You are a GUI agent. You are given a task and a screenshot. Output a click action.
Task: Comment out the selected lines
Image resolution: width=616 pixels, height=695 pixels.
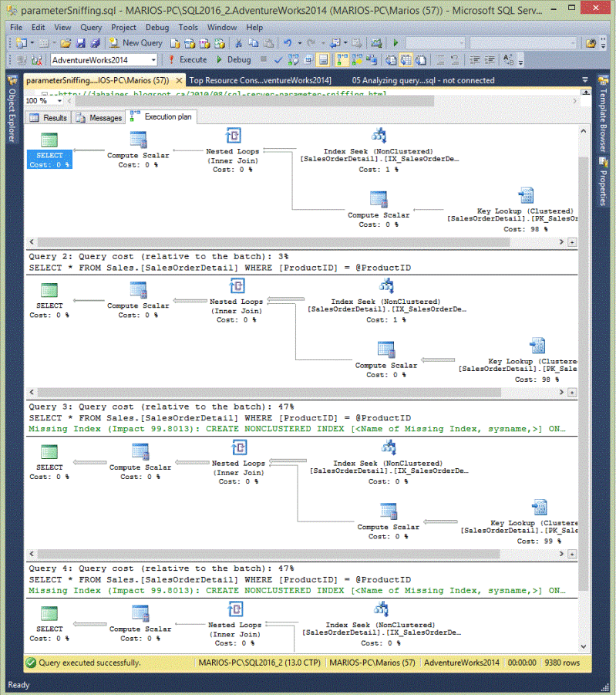pyautogui.click(x=440, y=59)
